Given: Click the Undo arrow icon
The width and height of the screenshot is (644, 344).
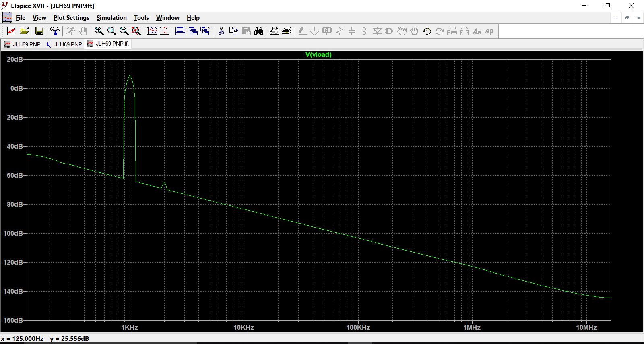Looking at the screenshot, I should pyautogui.click(x=427, y=31).
